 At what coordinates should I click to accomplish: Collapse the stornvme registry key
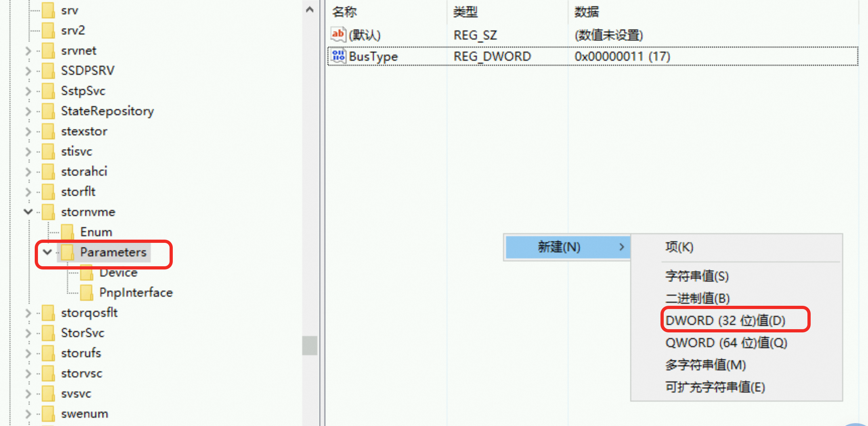click(x=28, y=211)
